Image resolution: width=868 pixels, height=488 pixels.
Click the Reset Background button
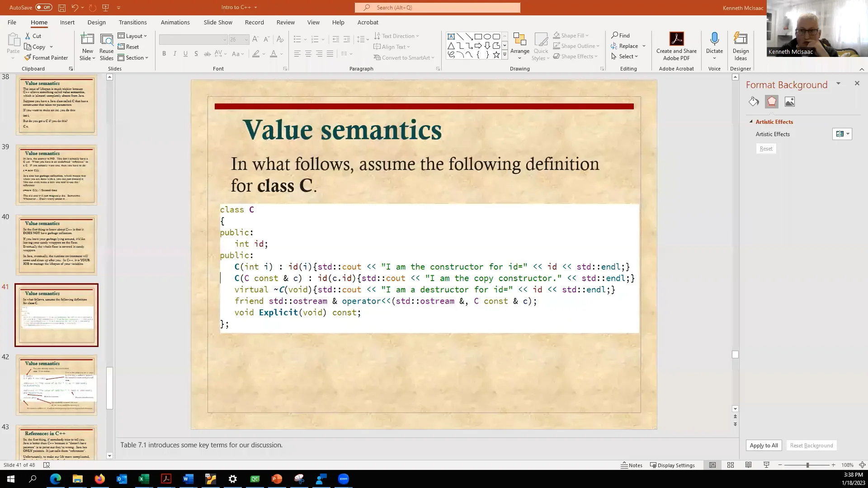[811, 445]
